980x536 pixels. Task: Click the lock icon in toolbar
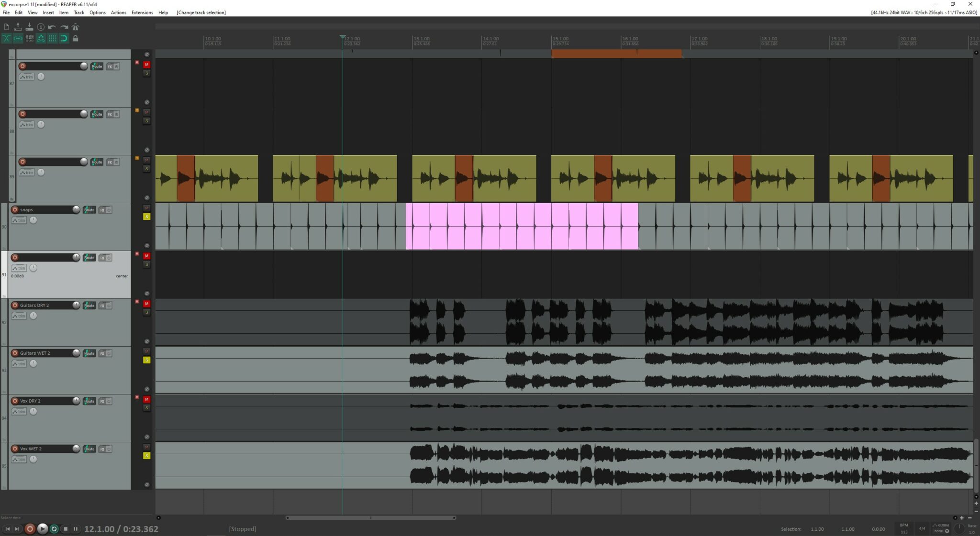click(x=75, y=39)
